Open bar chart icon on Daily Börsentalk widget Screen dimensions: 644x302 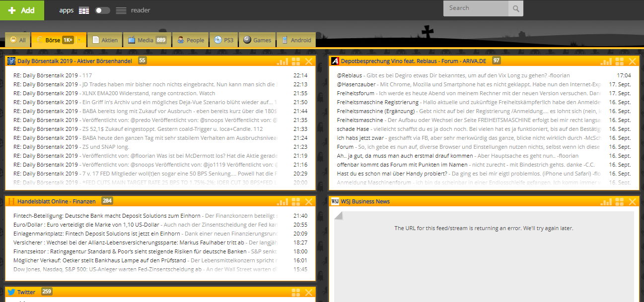click(283, 61)
